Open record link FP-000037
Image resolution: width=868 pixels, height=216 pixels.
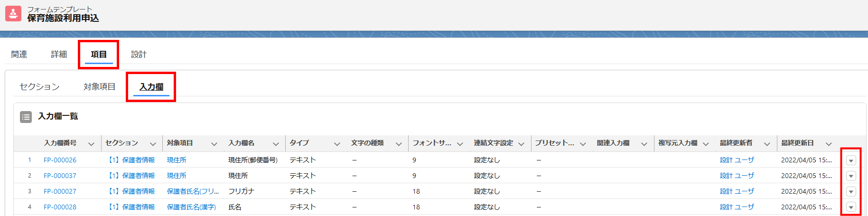click(x=60, y=176)
